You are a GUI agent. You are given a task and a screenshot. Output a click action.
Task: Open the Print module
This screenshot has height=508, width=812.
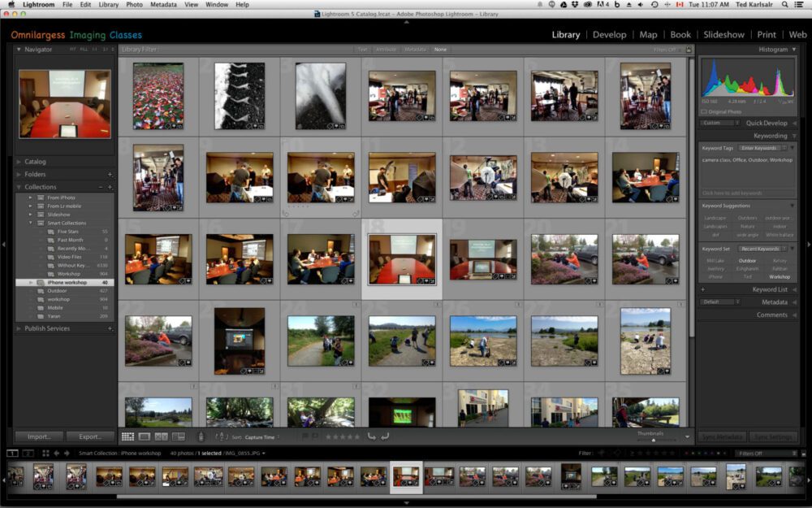coord(767,35)
